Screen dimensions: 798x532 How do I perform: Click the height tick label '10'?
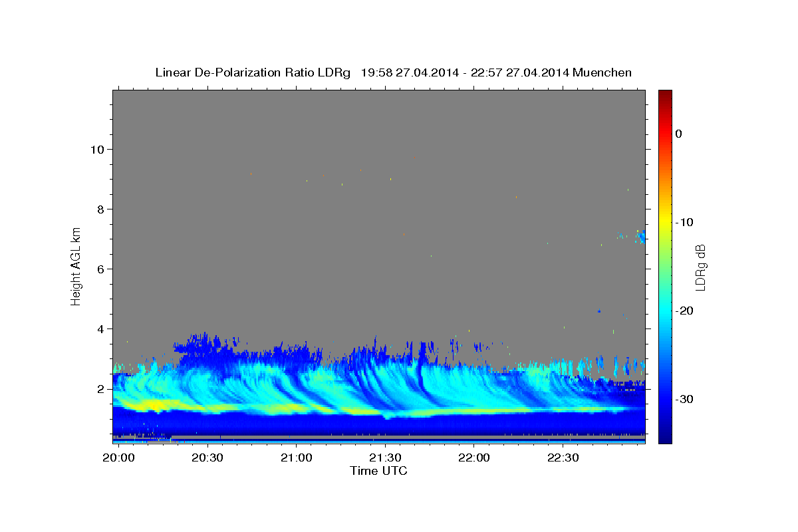[96, 149]
